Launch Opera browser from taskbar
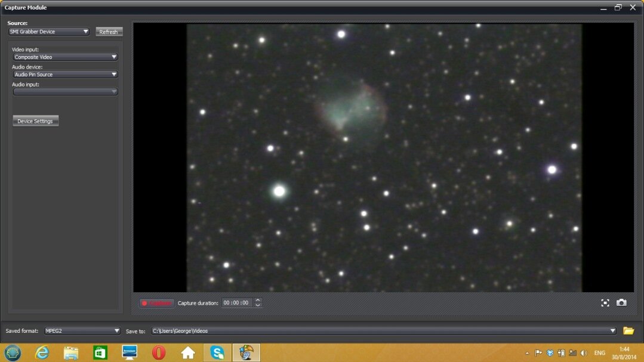 point(159,352)
